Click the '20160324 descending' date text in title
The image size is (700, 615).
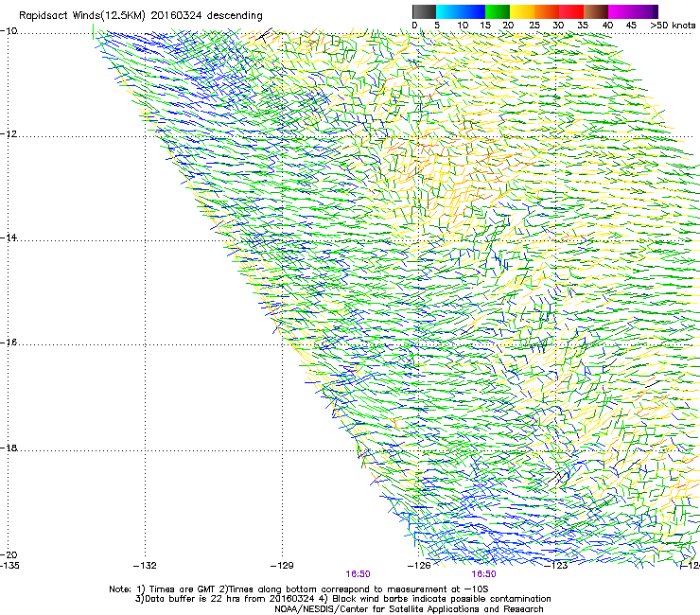(207, 16)
